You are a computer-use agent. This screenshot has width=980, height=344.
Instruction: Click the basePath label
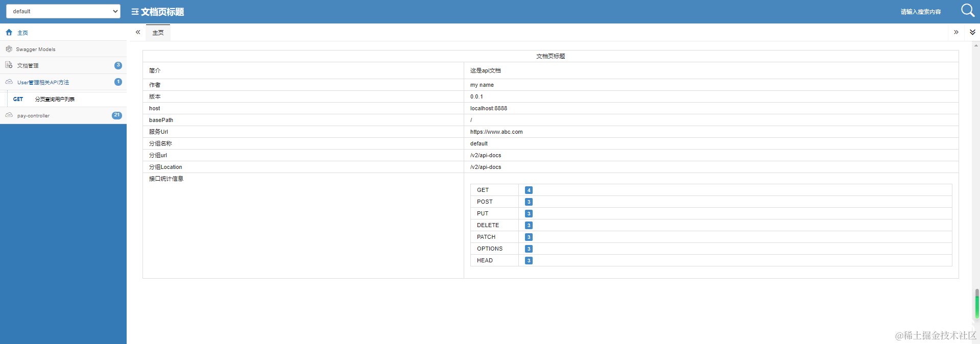(161, 120)
